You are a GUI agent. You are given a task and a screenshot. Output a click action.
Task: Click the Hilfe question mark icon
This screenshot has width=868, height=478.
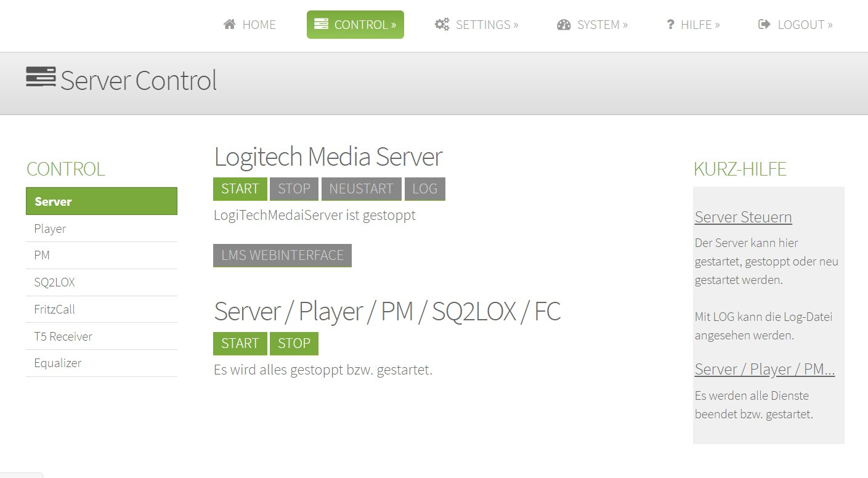pos(670,25)
